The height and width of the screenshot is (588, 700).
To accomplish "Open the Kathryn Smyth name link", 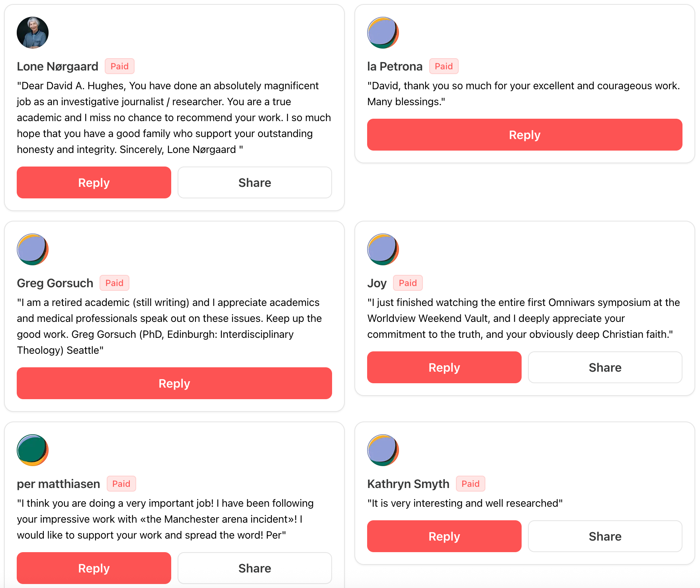I will (x=408, y=484).
